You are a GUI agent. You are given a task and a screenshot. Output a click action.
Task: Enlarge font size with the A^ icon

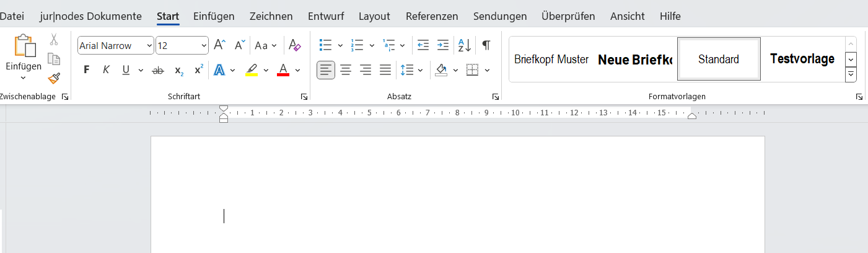tap(220, 45)
